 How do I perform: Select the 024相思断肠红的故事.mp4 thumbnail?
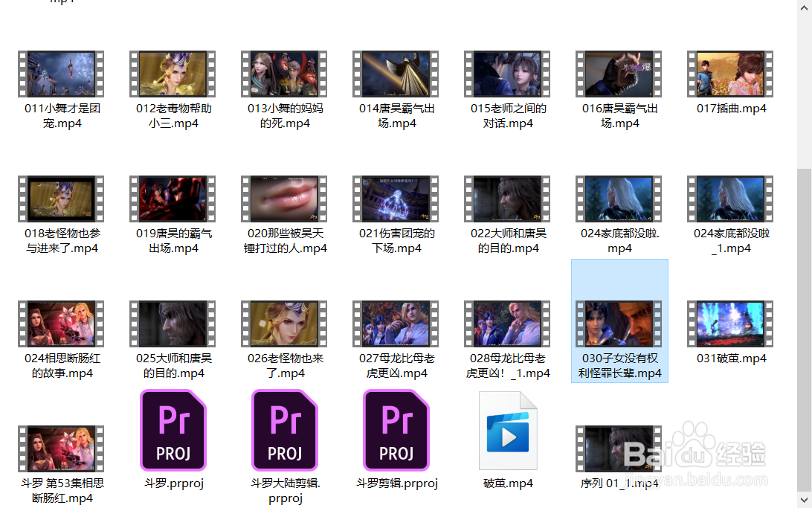click(x=61, y=324)
